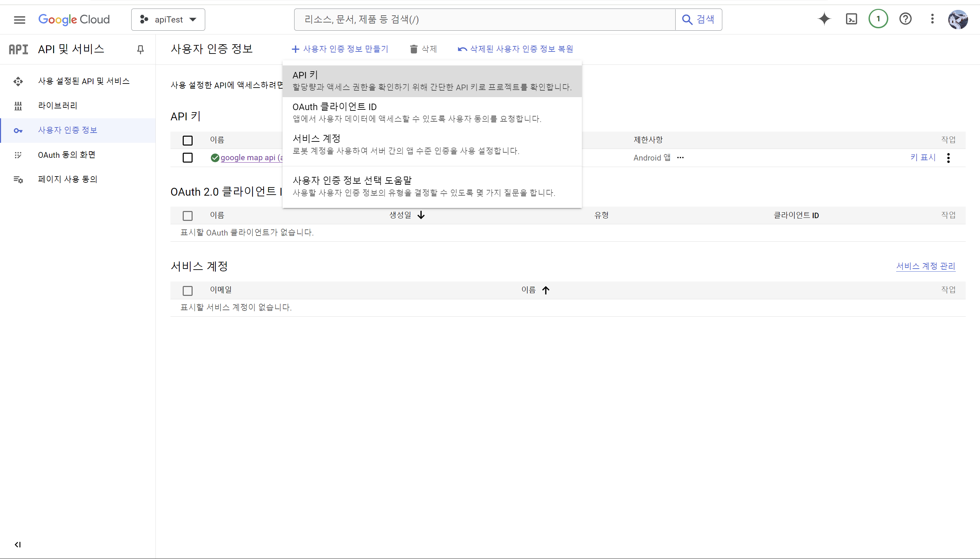Viewport: 980px width, 559px height.
Task: Open the apiTest project selector dropdown
Action: (x=168, y=19)
